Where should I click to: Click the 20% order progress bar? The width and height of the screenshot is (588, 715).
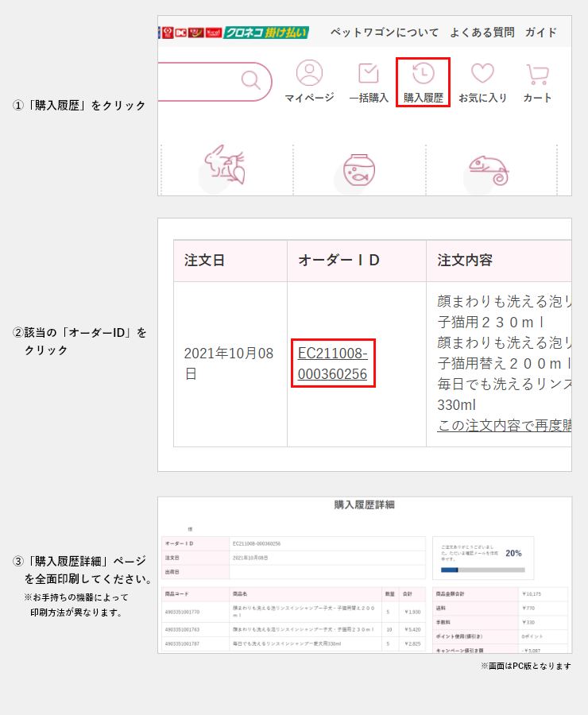tap(482, 570)
